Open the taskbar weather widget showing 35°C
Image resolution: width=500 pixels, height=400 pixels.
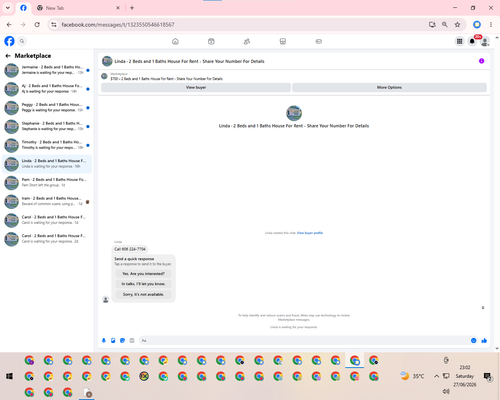point(413,376)
